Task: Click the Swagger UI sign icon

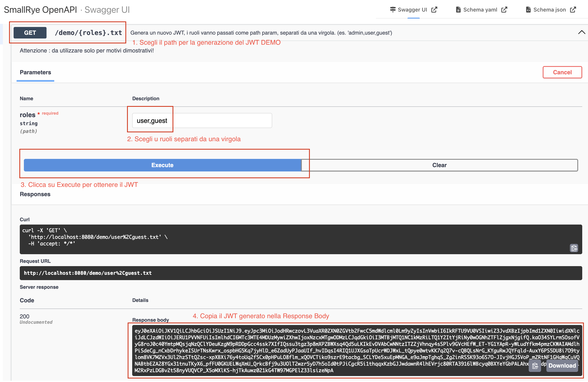Action: [x=393, y=10]
